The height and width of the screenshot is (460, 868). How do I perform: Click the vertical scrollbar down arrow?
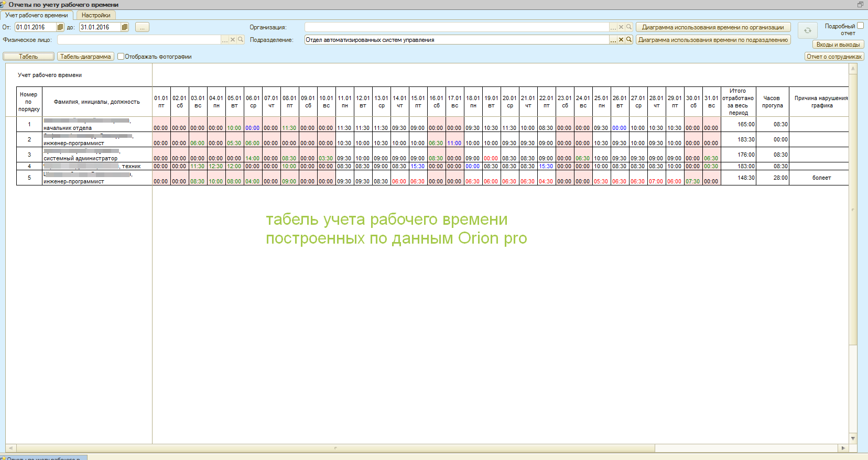[x=853, y=439]
